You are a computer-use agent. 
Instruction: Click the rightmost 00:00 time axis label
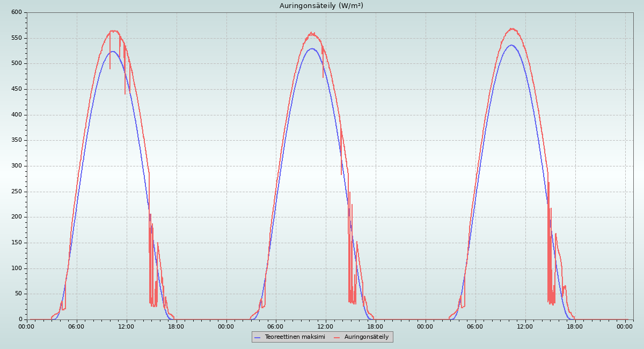[x=625, y=326]
